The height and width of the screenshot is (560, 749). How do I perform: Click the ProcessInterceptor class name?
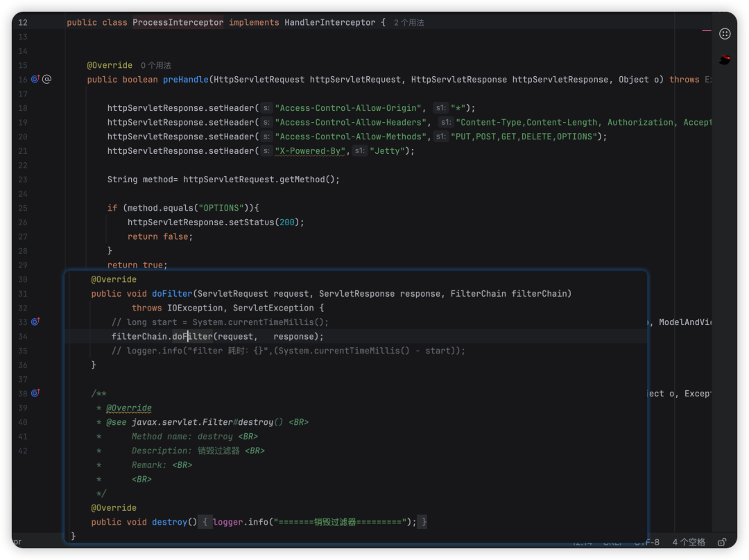click(178, 23)
